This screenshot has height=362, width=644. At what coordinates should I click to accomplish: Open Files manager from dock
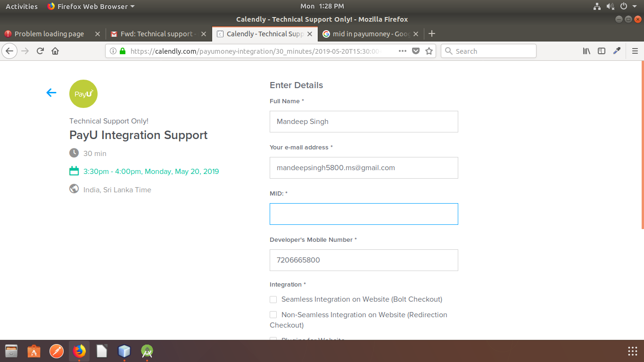[11, 351]
